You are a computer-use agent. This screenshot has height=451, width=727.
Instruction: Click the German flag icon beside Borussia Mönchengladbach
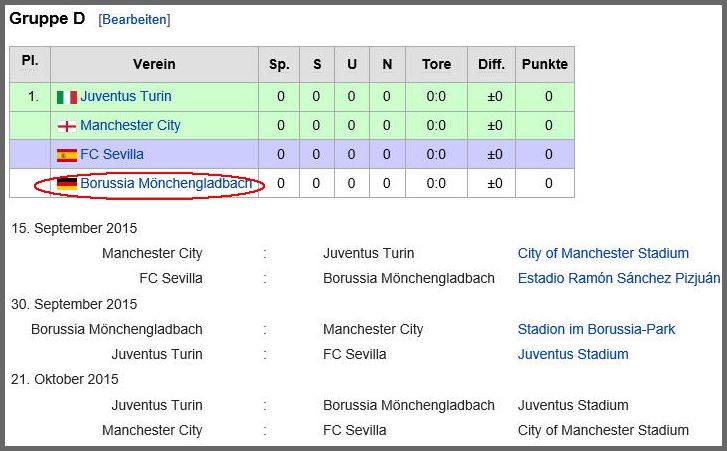click(x=67, y=184)
